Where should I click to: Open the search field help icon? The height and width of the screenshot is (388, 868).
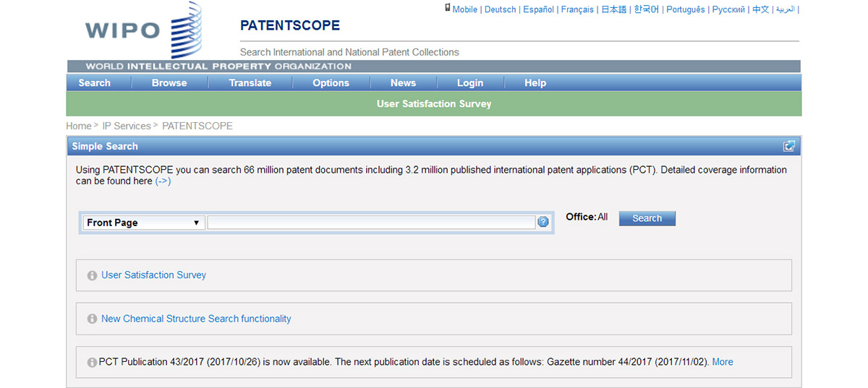pos(543,222)
